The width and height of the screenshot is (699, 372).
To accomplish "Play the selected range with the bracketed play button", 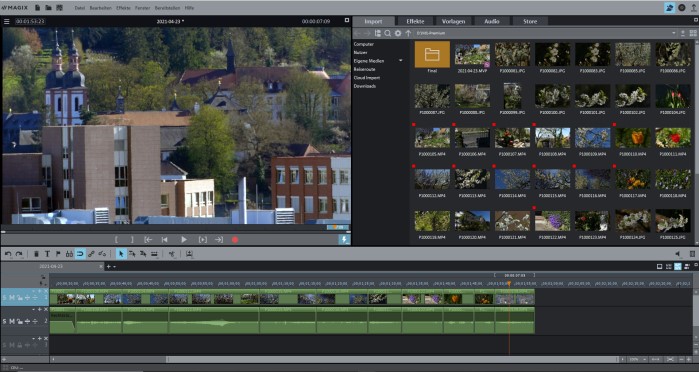I will point(202,240).
